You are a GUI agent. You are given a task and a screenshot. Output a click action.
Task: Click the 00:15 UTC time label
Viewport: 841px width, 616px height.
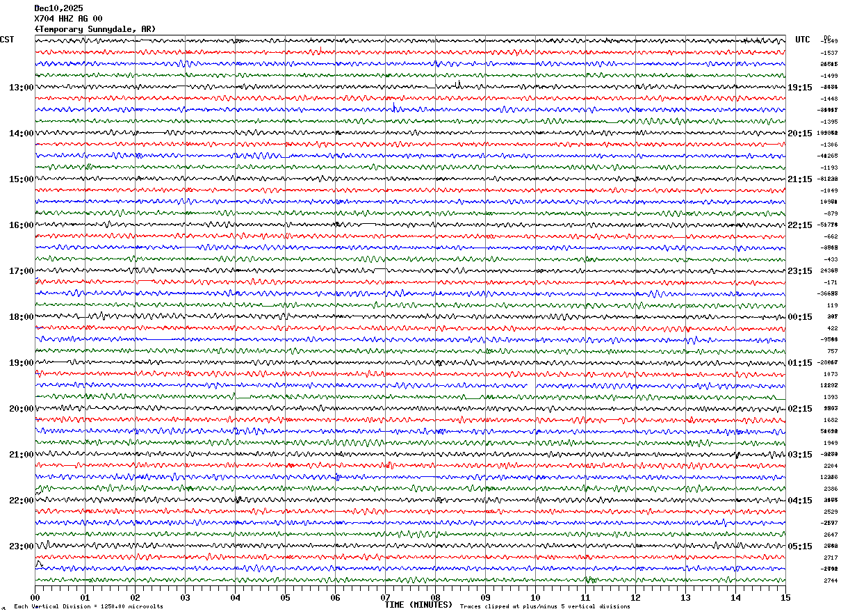[x=800, y=317]
